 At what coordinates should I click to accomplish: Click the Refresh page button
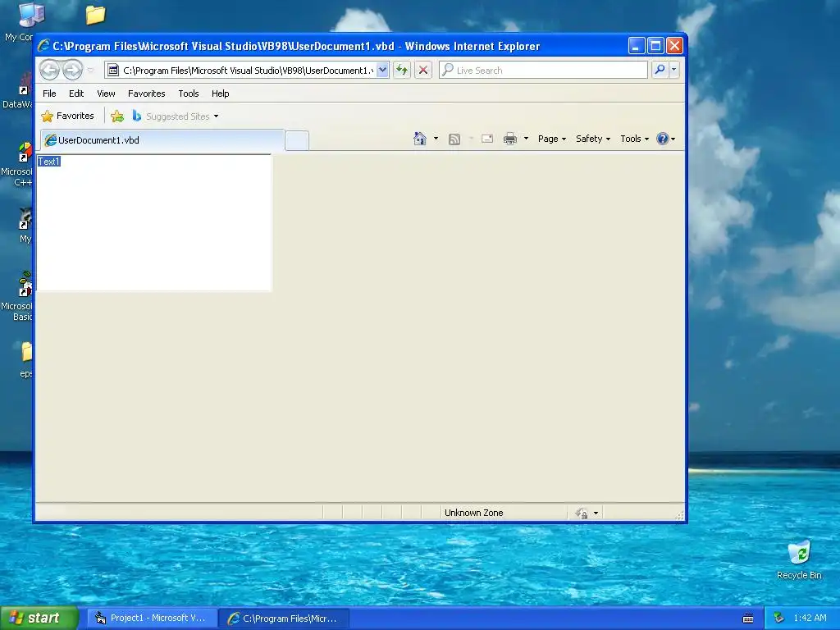point(402,71)
